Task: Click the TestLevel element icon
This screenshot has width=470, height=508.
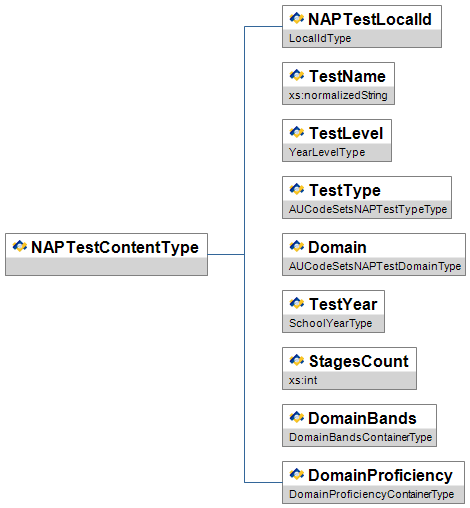Action: (x=297, y=133)
